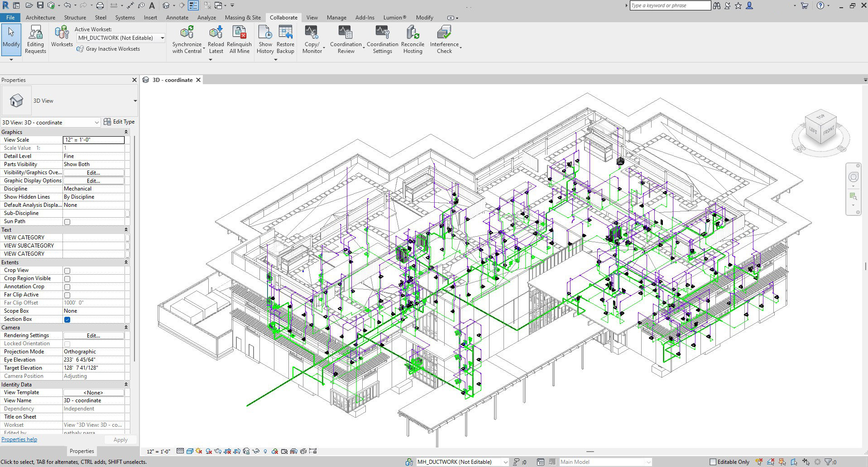868x467 pixels.
Task: Open Show History tool
Action: 265,33
